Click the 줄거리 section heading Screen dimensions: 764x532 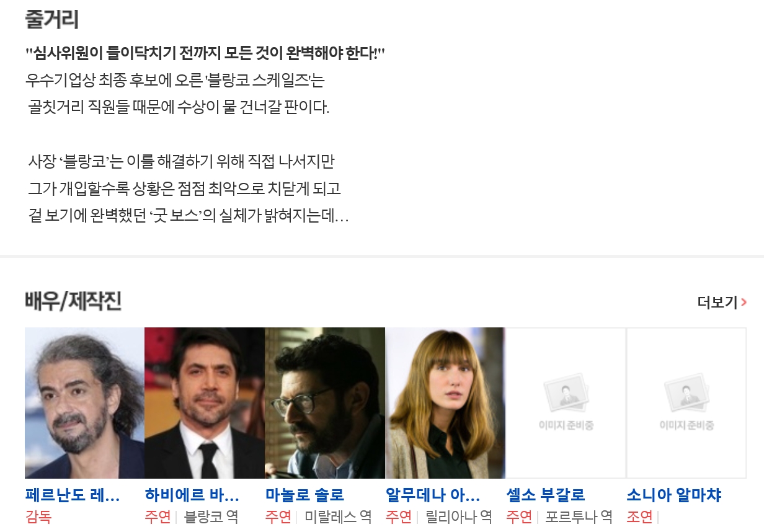pos(51,20)
